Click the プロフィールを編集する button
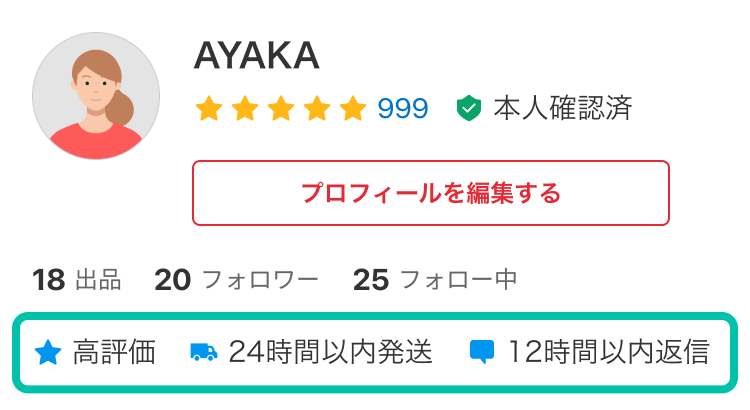750x410 pixels. [430, 193]
